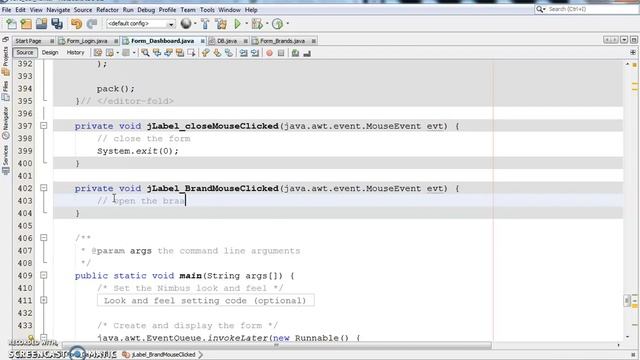
Task: Open the Team menu
Action: 188,9
